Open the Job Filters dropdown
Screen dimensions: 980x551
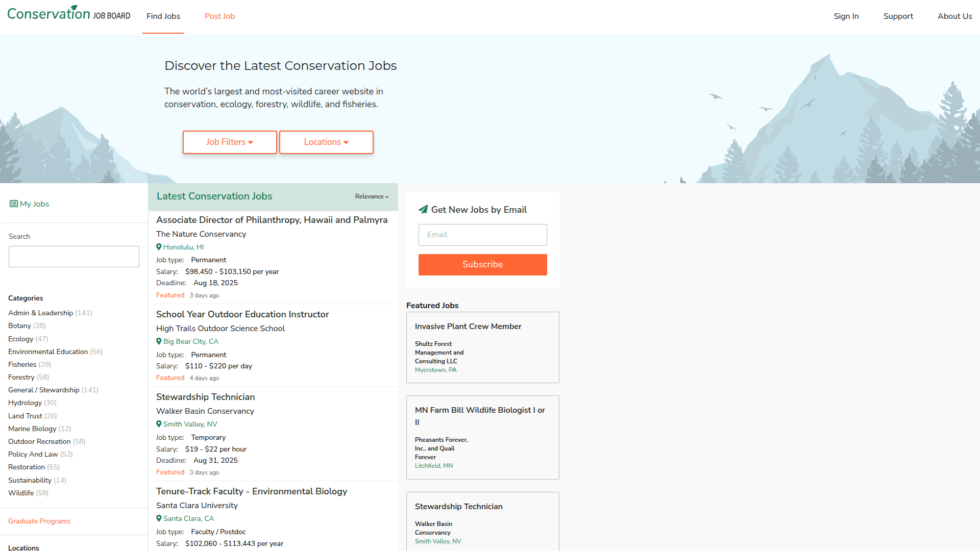click(x=230, y=142)
